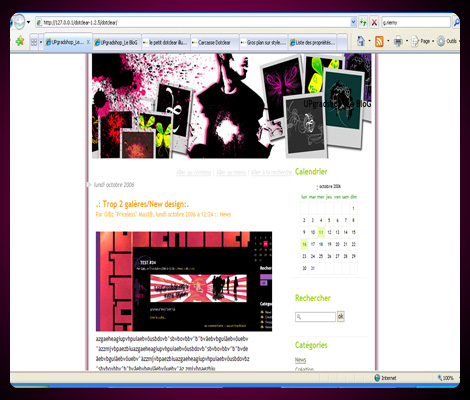
Task: Click the Home icon in toolbar
Action: tap(361, 41)
